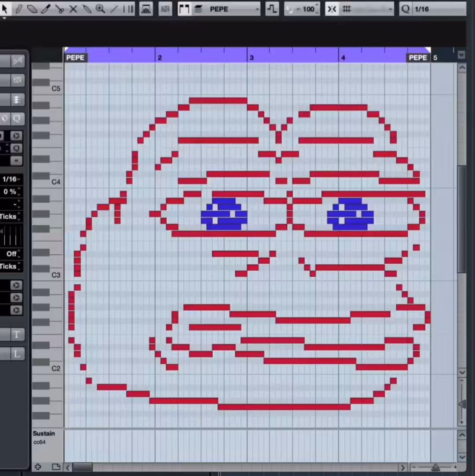The height and width of the screenshot is (476, 475).
Task: Open the 1/16 dropdown in left panel
Action: click(11, 179)
